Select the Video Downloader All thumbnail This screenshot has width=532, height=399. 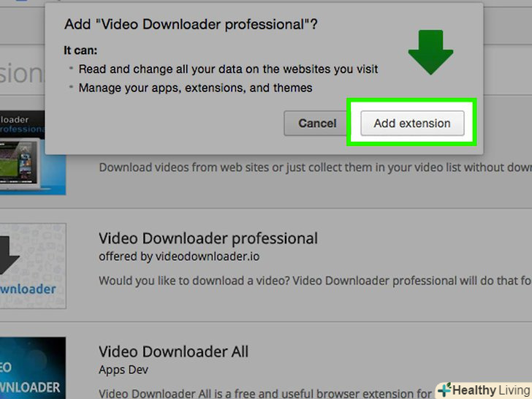point(33,368)
